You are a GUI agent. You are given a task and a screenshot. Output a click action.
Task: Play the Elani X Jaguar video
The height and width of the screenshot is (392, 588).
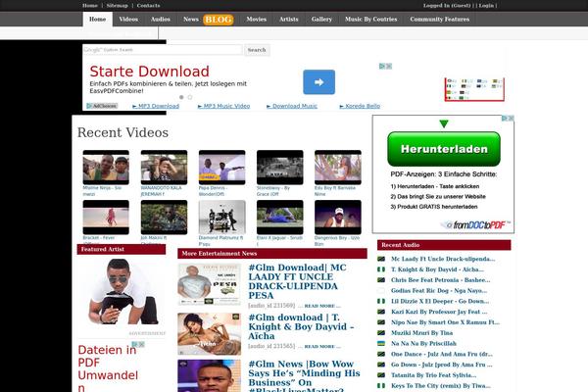tap(279, 218)
